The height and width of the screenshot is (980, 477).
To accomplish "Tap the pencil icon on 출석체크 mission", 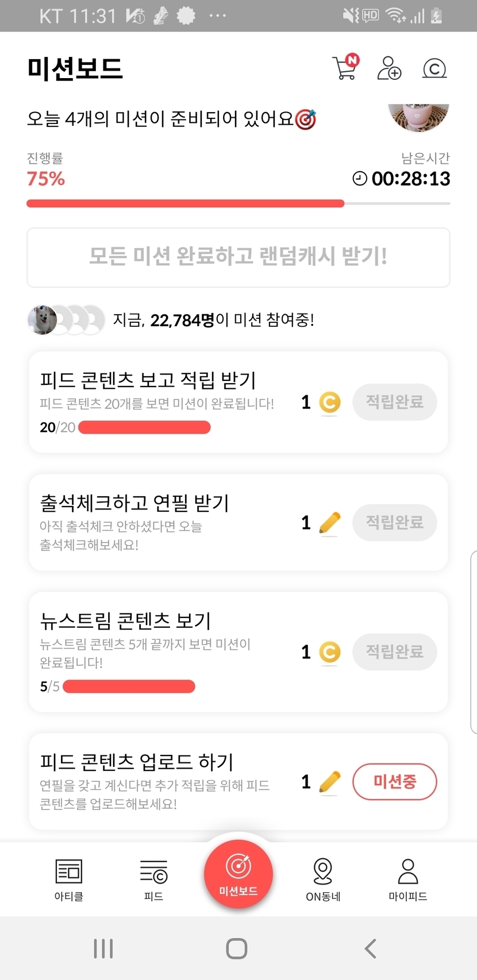I will (x=329, y=523).
